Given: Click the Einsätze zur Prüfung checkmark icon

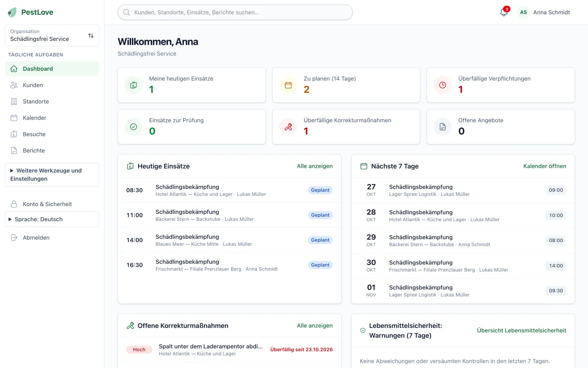Looking at the screenshot, I should coord(134,127).
